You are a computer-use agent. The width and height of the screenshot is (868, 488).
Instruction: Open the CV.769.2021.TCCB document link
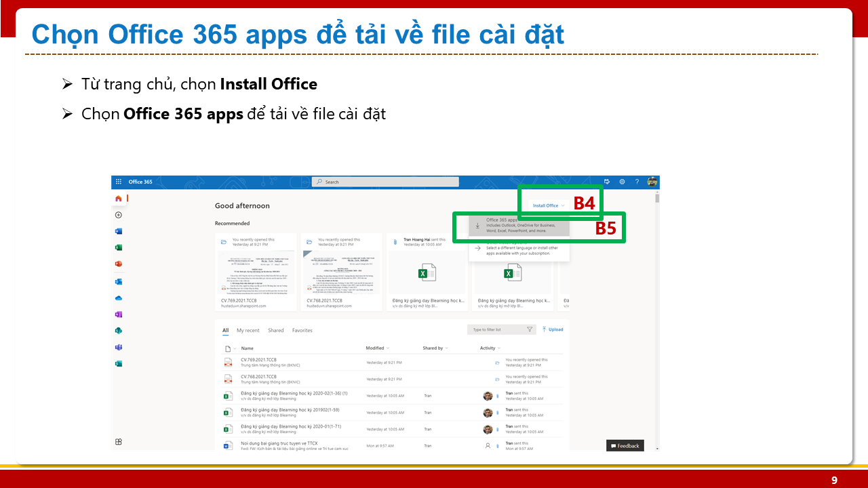point(258,360)
